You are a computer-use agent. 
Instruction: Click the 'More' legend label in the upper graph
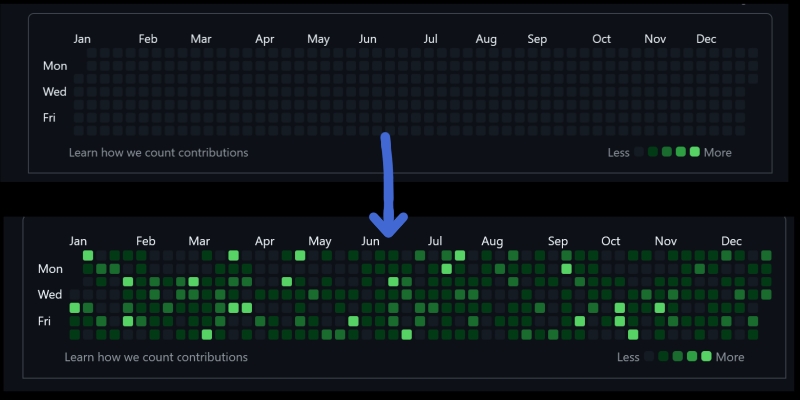(x=717, y=153)
